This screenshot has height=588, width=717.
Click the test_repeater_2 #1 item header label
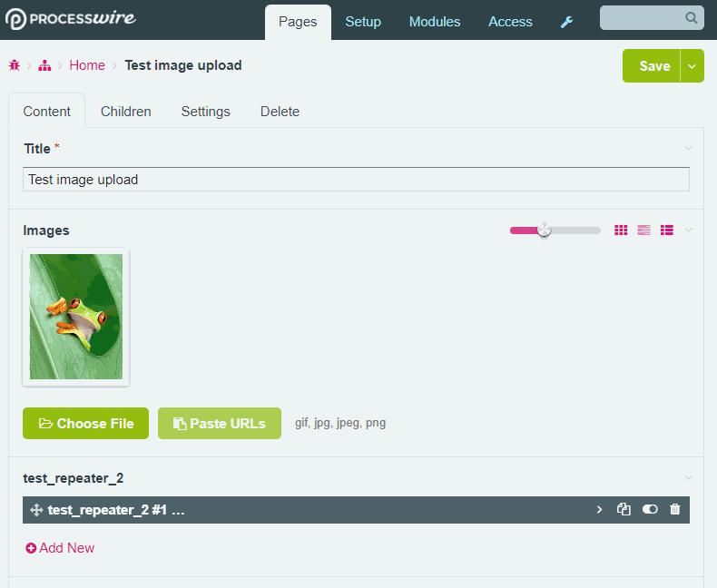click(x=116, y=510)
